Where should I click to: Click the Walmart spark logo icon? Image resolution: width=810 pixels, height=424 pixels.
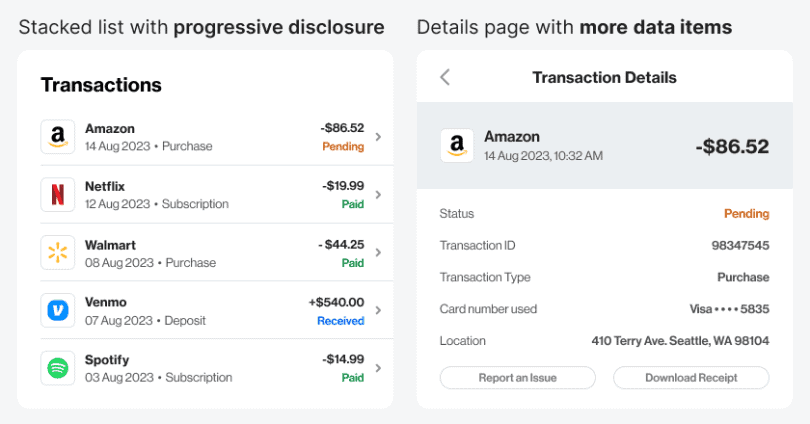point(58,253)
